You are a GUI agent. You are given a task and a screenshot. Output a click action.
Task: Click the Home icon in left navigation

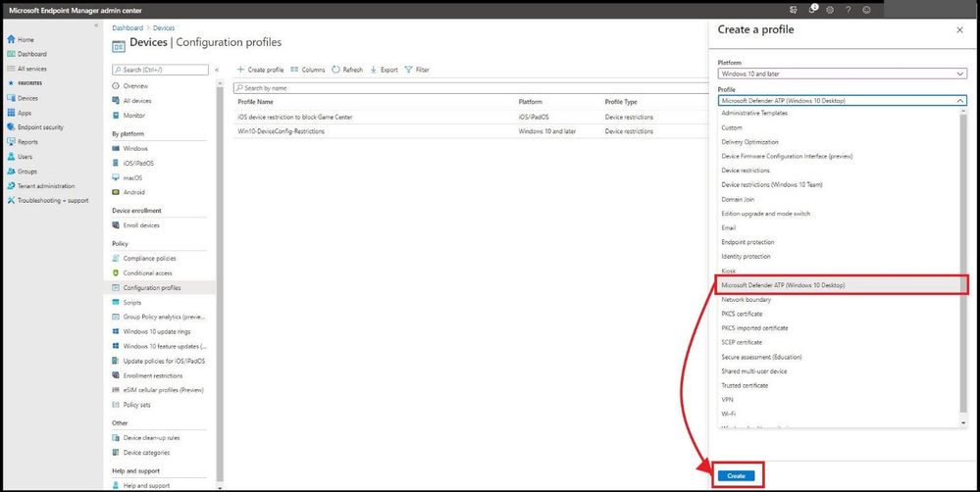click(11, 39)
